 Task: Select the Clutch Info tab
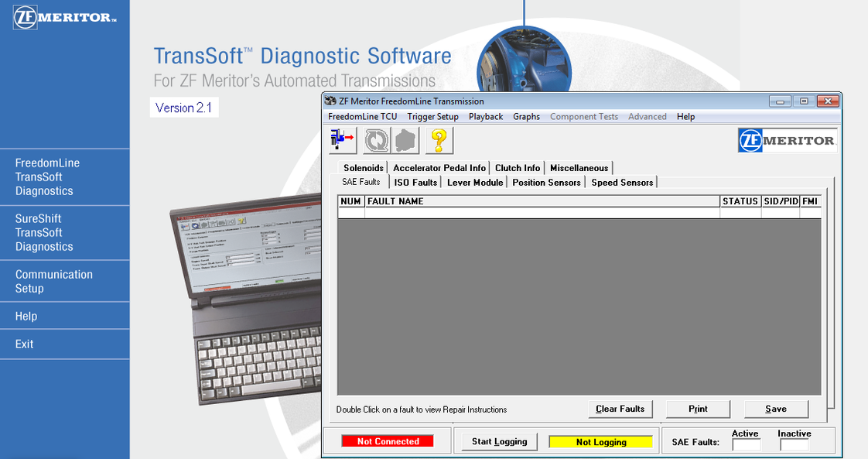(x=518, y=168)
